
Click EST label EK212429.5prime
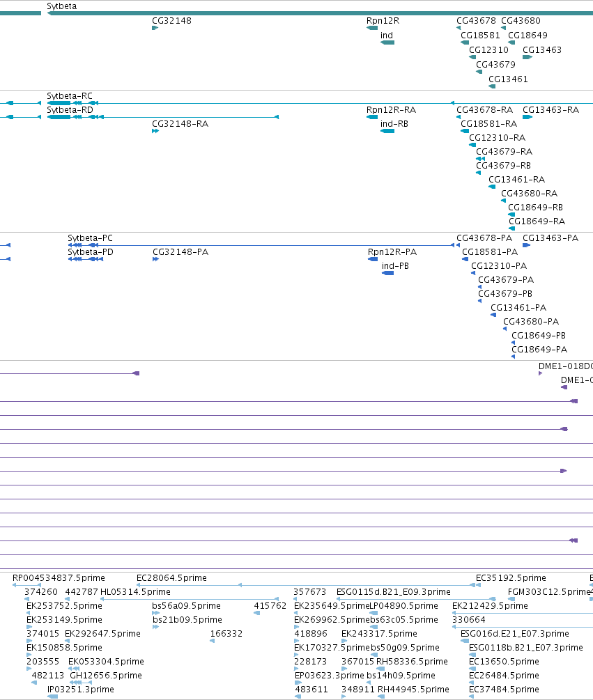coord(490,606)
